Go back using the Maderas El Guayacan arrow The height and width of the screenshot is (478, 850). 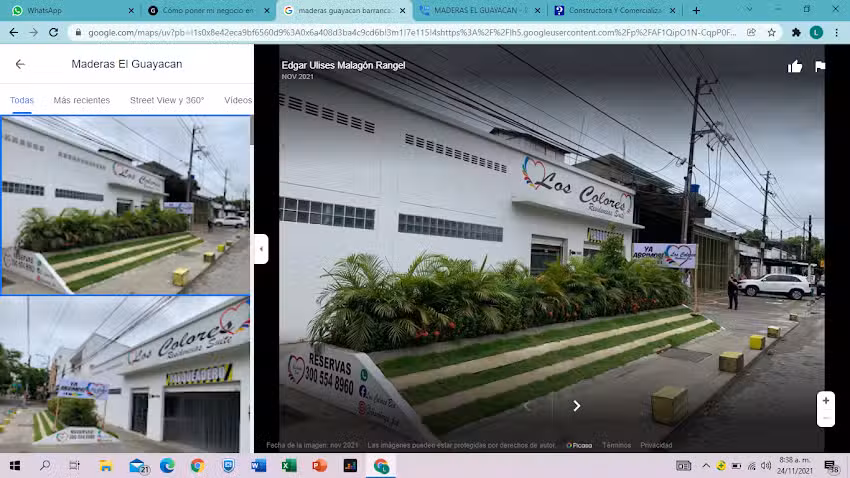(20, 64)
